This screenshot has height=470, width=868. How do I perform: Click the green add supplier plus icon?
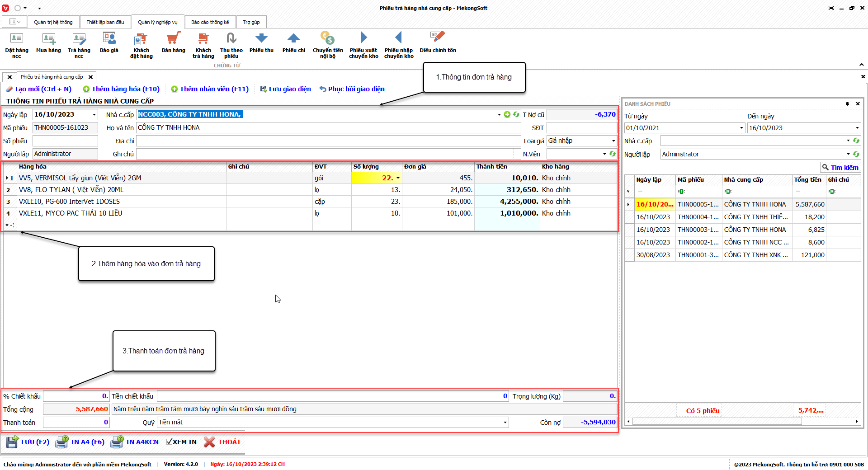coord(507,114)
